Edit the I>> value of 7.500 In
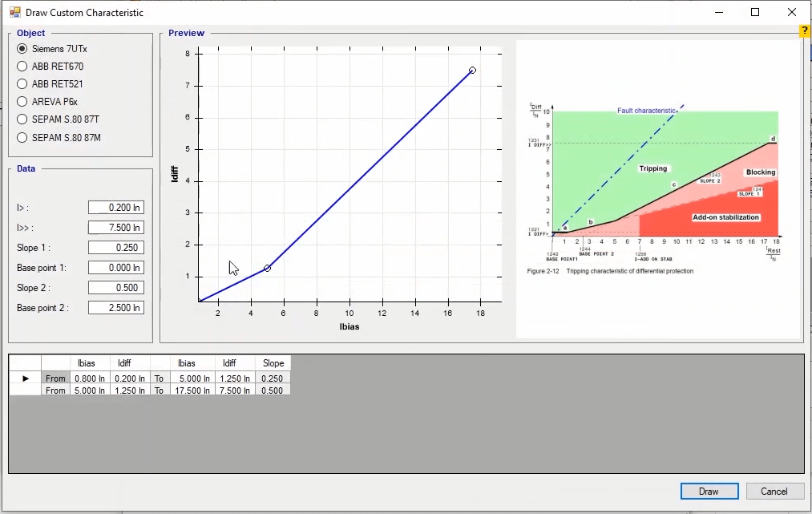The height and width of the screenshot is (514, 812). (116, 228)
